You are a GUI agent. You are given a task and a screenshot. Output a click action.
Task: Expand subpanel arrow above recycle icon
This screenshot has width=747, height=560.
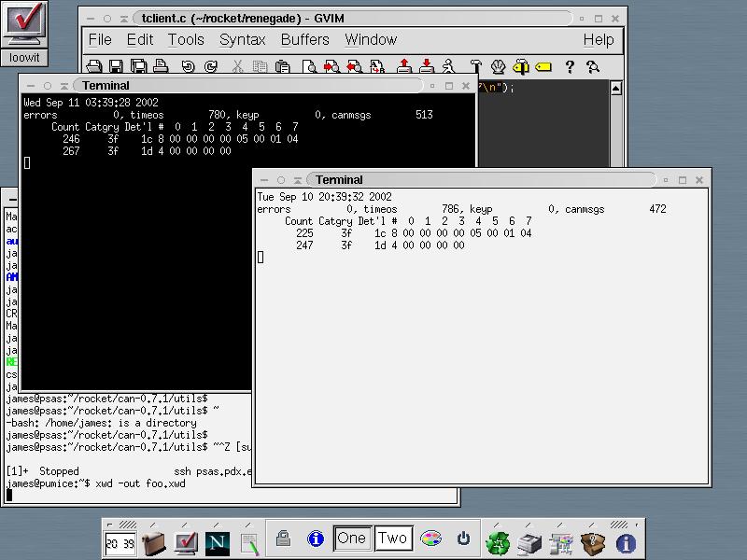click(x=497, y=525)
